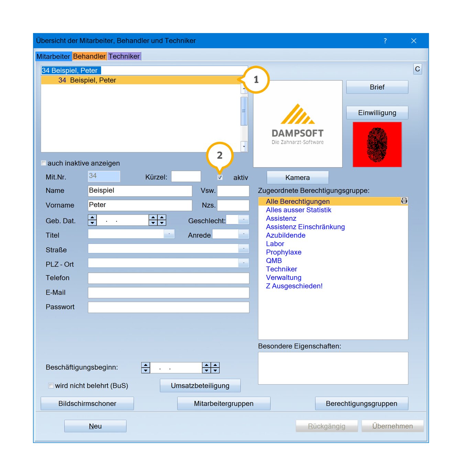Viewport: 462px width, 476px height.
Task: Click the employee search combo at list top
Action: [144, 71]
